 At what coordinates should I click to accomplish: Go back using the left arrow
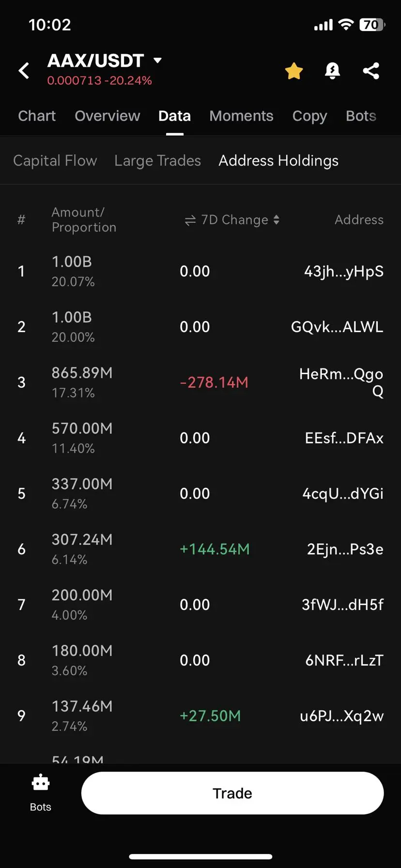(x=24, y=71)
